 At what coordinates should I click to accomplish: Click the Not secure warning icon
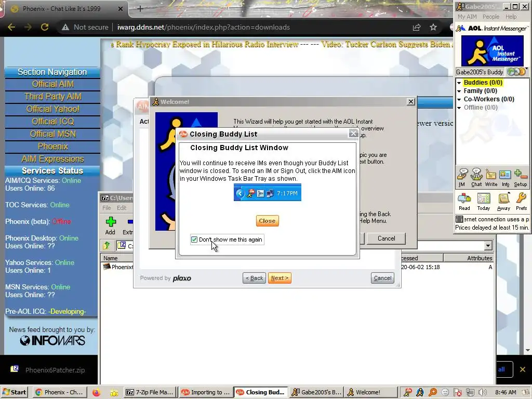coord(65,27)
